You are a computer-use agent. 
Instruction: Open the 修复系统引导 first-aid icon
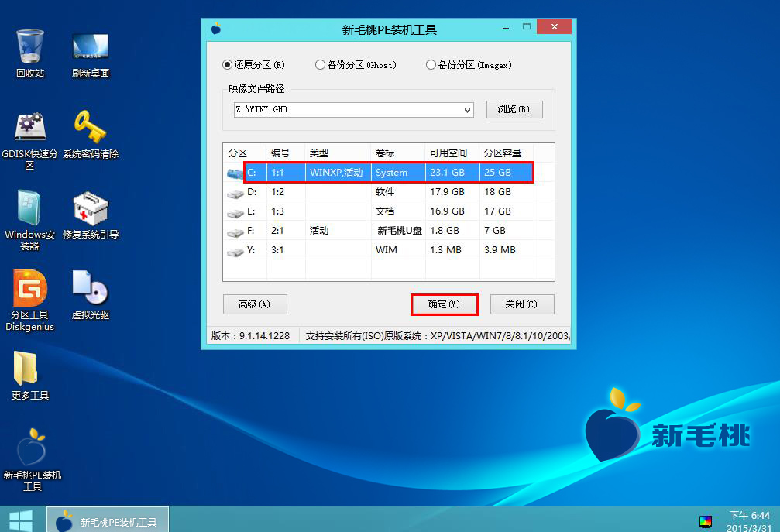tap(90, 215)
